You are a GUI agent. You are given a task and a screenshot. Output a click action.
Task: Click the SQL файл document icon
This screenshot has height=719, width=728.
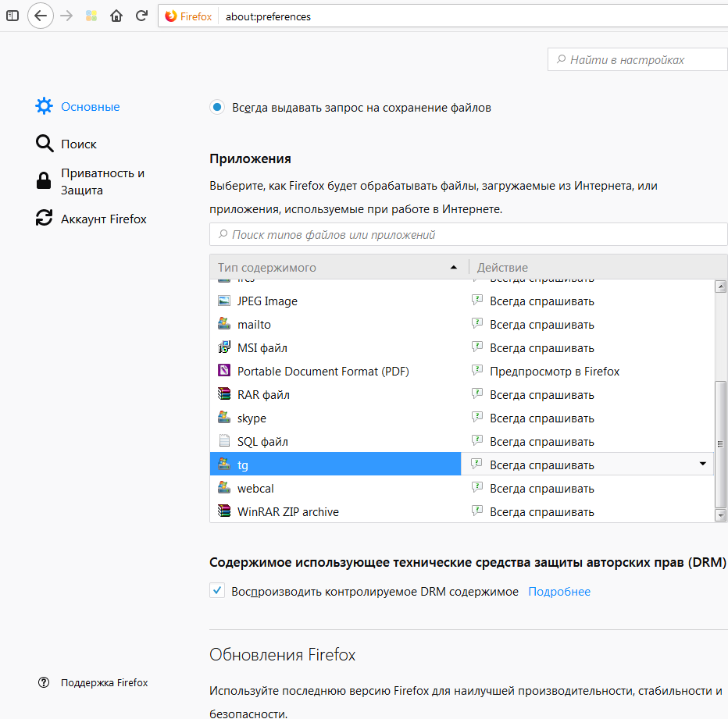[x=224, y=442]
